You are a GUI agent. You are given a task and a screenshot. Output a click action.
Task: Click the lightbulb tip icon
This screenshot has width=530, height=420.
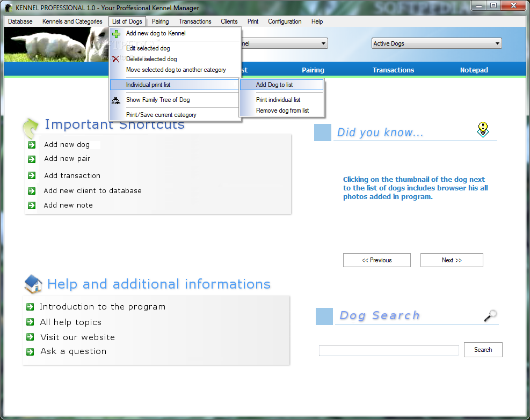(x=483, y=130)
